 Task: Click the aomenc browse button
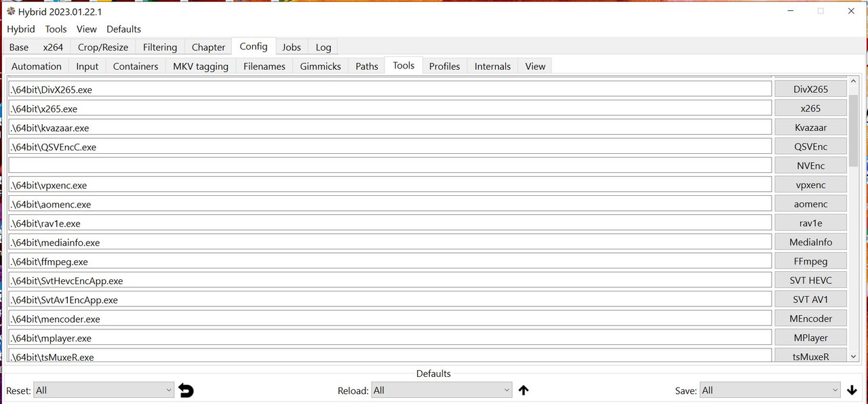click(810, 203)
